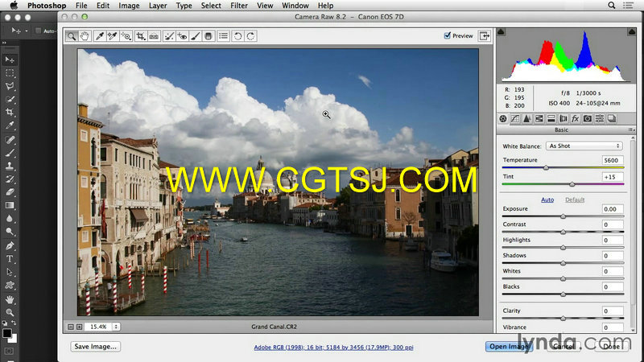
Task: Open the White Balance As Shot dropdown
Action: tap(584, 146)
